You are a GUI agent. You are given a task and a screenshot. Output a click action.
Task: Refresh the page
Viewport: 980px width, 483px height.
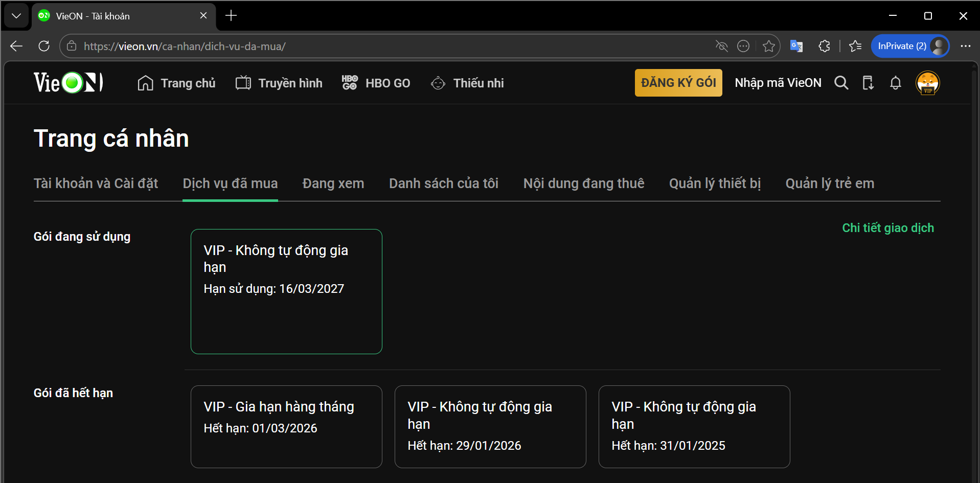coord(44,46)
